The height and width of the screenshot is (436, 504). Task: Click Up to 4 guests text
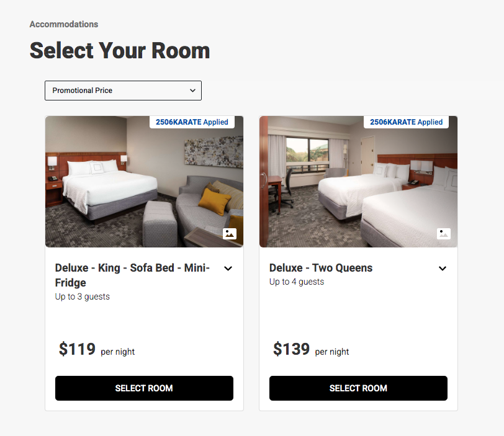point(297,282)
